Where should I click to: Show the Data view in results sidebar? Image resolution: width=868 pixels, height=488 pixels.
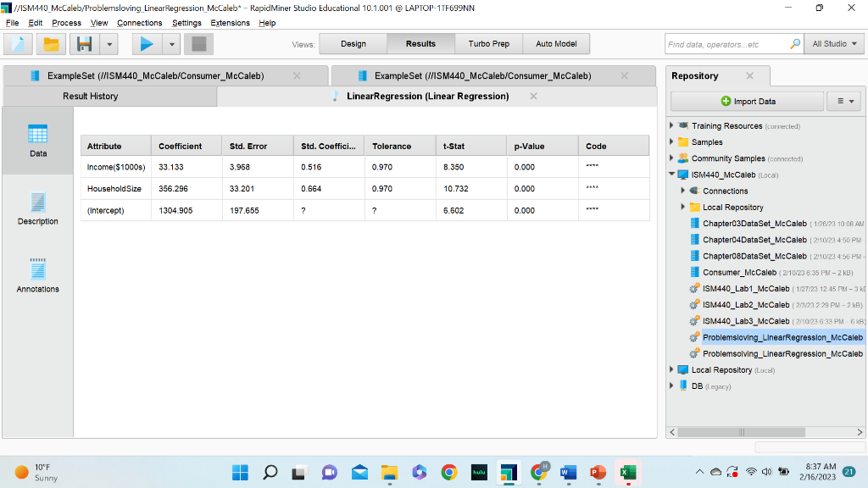point(37,141)
